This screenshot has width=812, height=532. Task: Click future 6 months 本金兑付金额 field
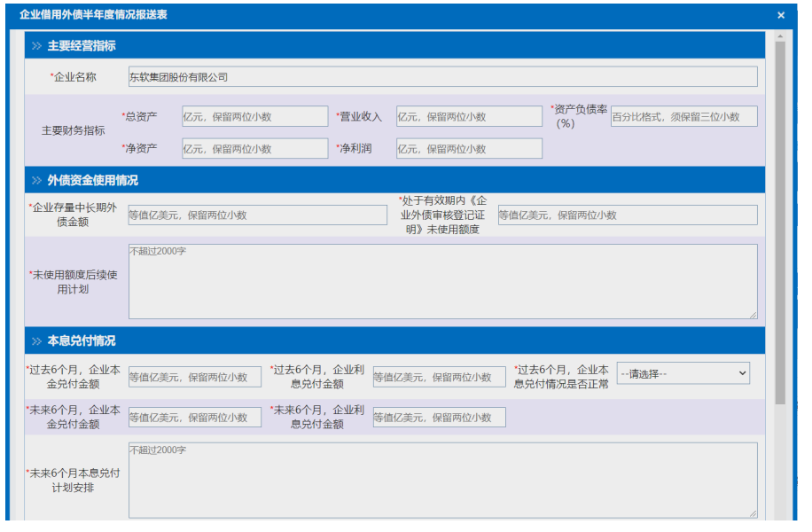click(195, 418)
